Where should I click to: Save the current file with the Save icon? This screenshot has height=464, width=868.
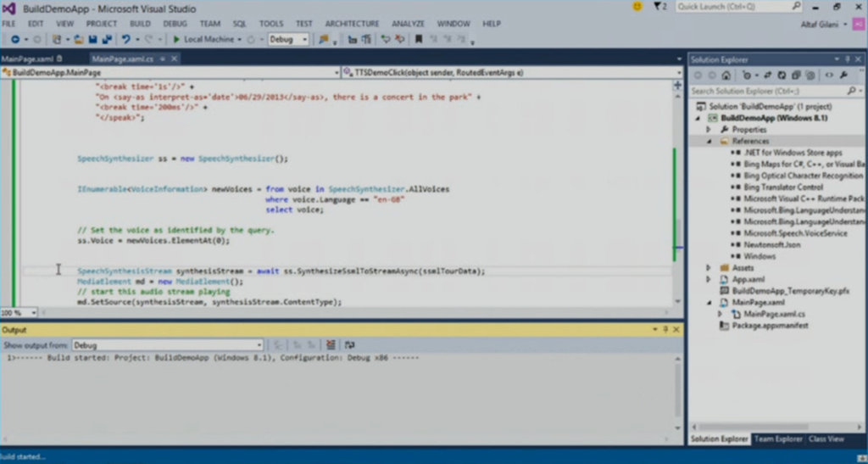92,39
